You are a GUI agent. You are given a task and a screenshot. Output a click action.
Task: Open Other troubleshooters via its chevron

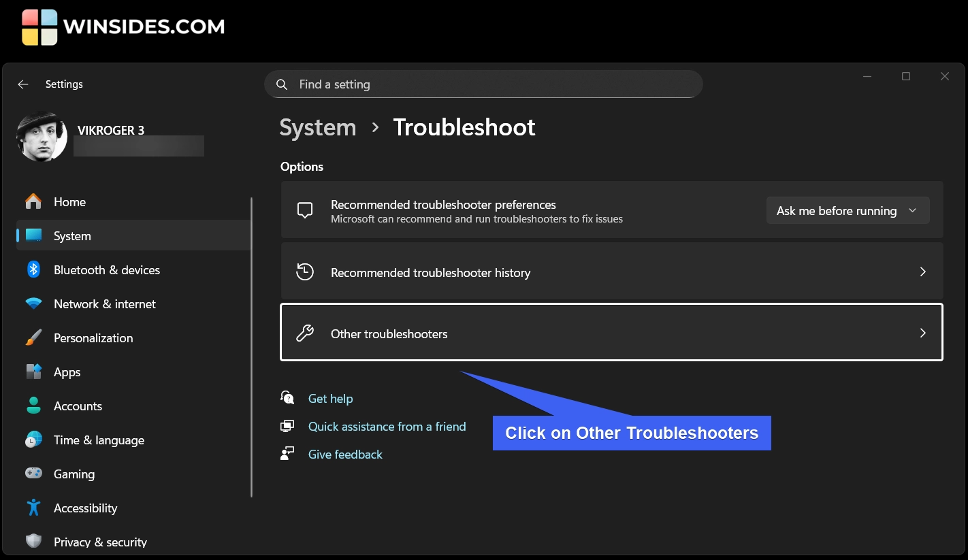[922, 333]
